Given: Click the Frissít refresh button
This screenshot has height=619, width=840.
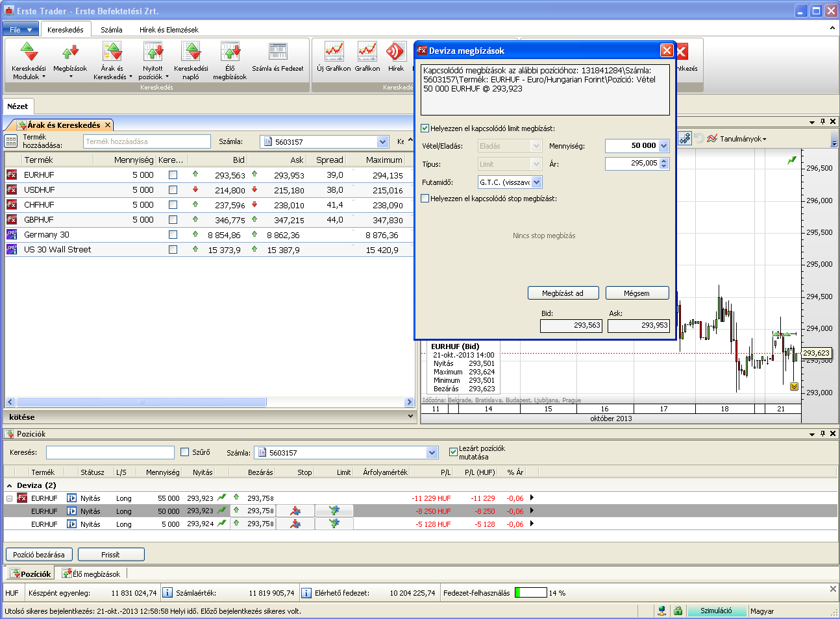Looking at the screenshot, I should tap(111, 555).
